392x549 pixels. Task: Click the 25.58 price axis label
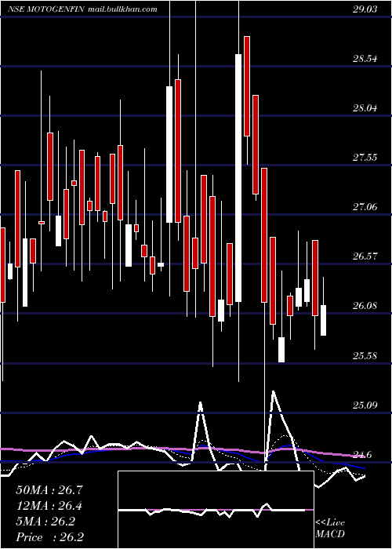(365, 356)
